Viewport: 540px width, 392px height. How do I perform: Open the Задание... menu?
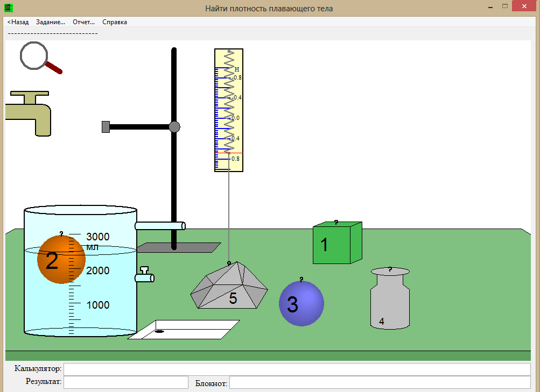(51, 22)
